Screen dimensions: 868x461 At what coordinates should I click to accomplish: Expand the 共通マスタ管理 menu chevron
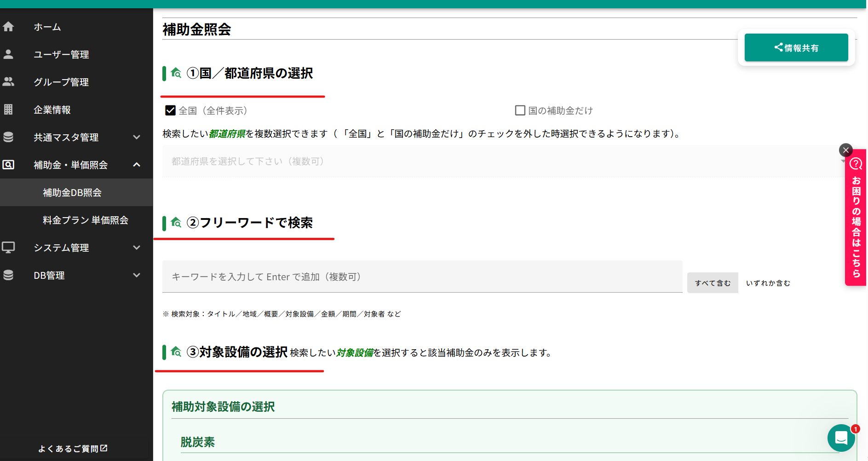pyautogui.click(x=137, y=137)
